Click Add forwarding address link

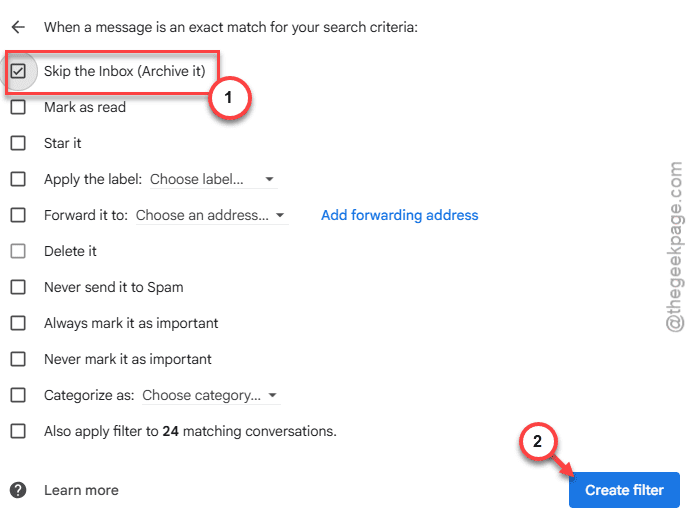pos(399,215)
